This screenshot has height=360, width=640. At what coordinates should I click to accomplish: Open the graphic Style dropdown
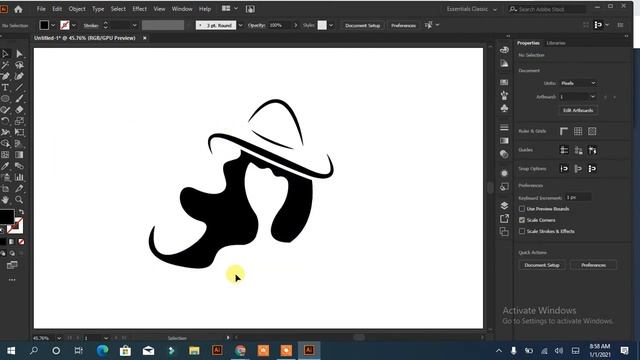[331, 25]
